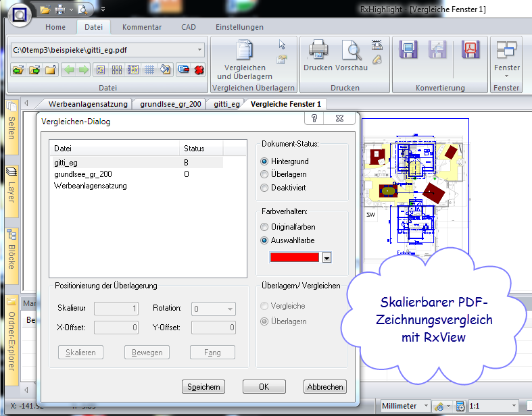The image size is (532, 416).
Task: Click the quick access printer icon
Action: [60, 9]
